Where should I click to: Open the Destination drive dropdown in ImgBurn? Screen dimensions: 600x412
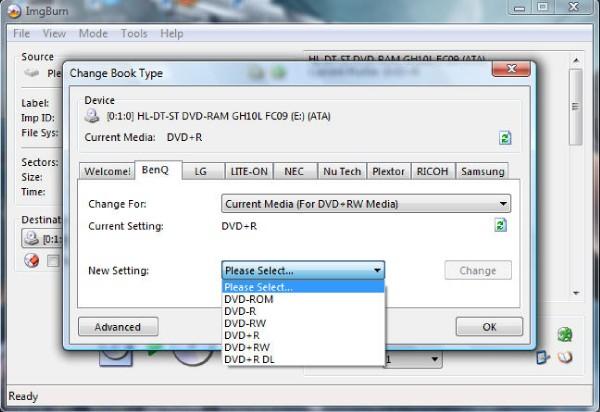pyautogui.click(x=42, y=239)
